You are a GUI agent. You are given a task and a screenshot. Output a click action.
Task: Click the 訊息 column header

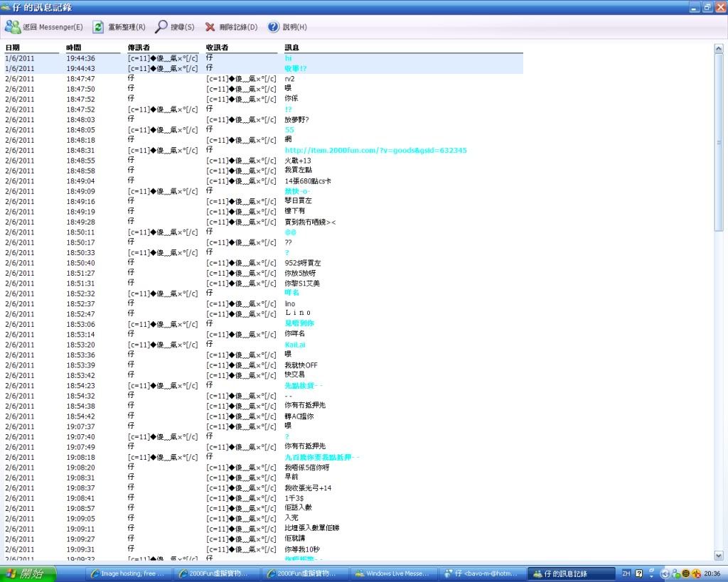coord(291,48)
